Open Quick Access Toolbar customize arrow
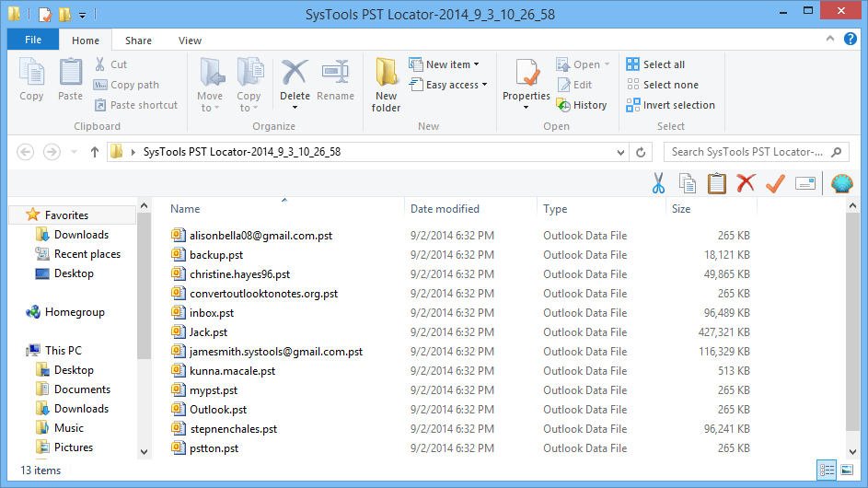This screenshot has height=488, width=868. 83,15
